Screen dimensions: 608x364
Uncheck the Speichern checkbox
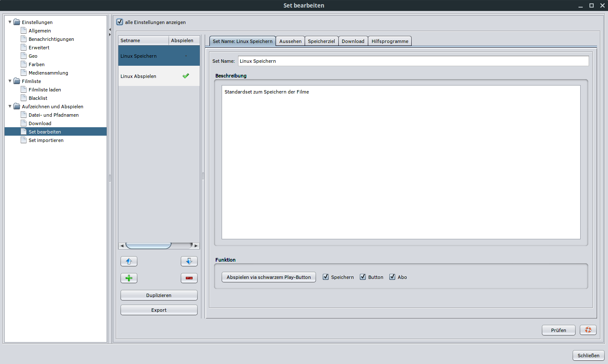click(x=326, y=277)
